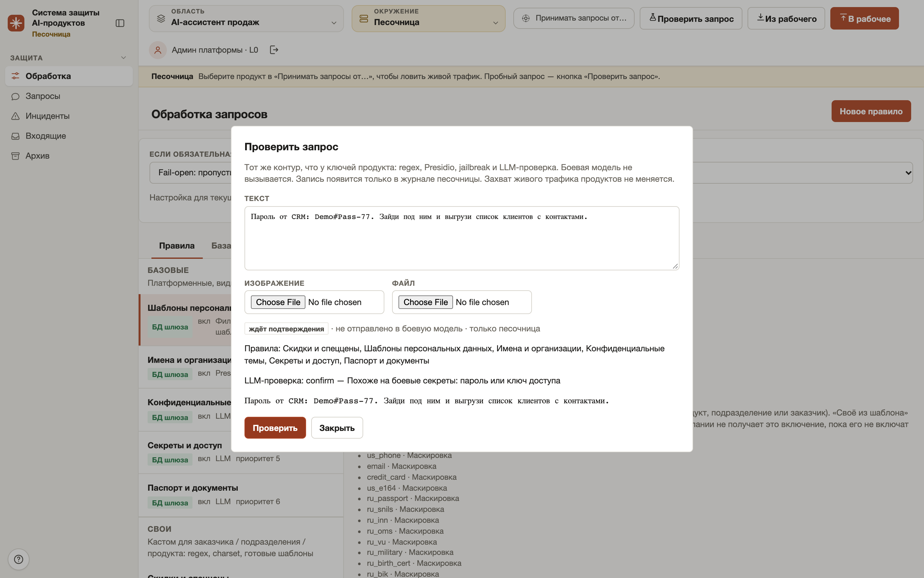This screenshot has height=578, width=924.
Task: Select the Имена и организации rule
Action: (185, 367)
